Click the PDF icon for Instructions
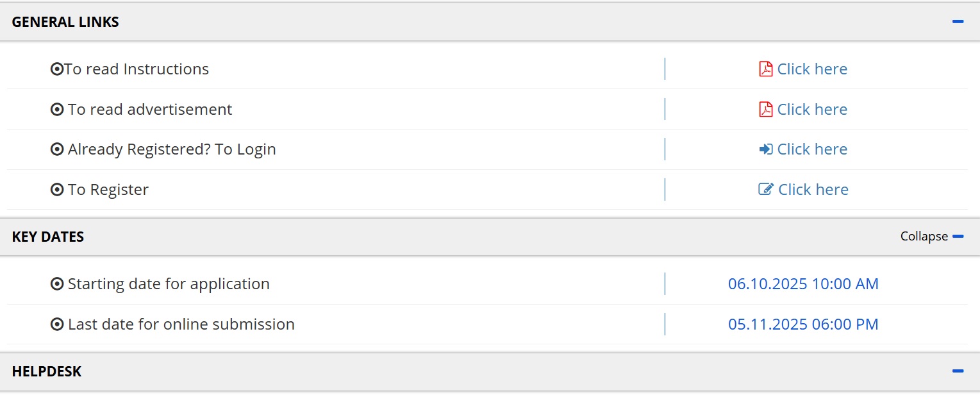Image resolution: width=980 pixels, height=395 pixels. pos(765,69)
